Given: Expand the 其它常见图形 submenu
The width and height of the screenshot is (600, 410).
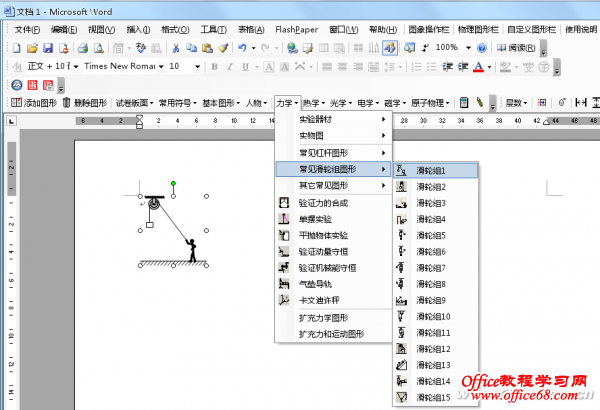Looking at the screenshot, I should [x=334, y=186].
